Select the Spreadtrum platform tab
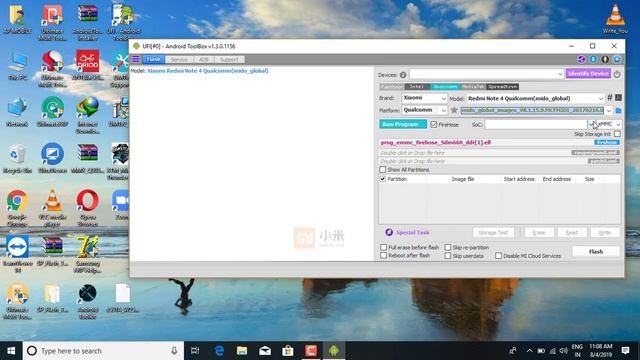 pyautogui.click(x=503, y=87)
